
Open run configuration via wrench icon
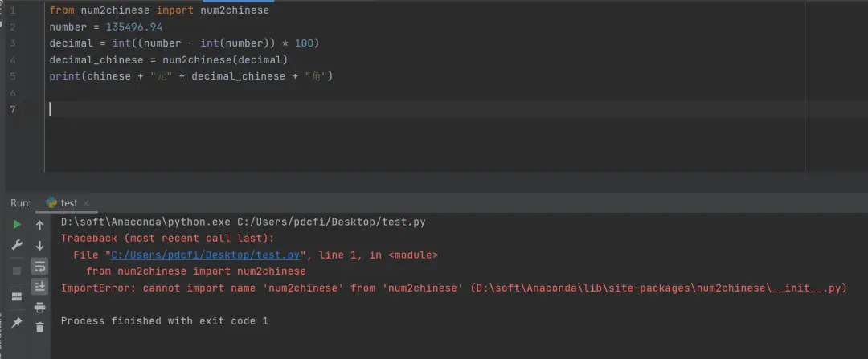tap(17, 245)
